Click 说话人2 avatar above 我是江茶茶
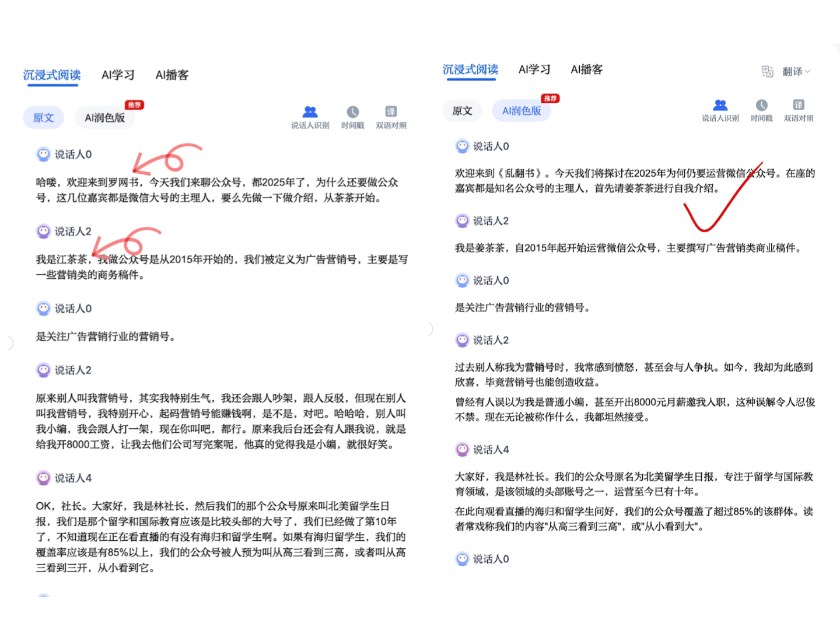The width and height of the screenshot is (840, 630). 44,232
